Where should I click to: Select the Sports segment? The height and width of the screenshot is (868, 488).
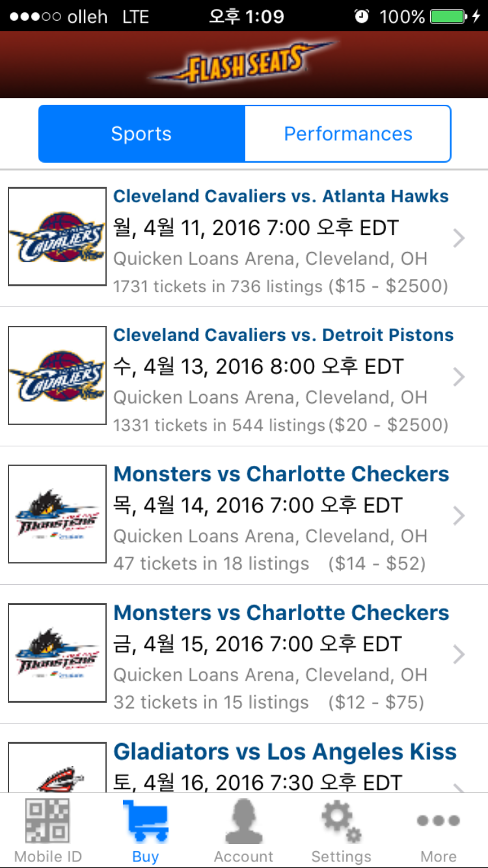[x=142, y=134]
